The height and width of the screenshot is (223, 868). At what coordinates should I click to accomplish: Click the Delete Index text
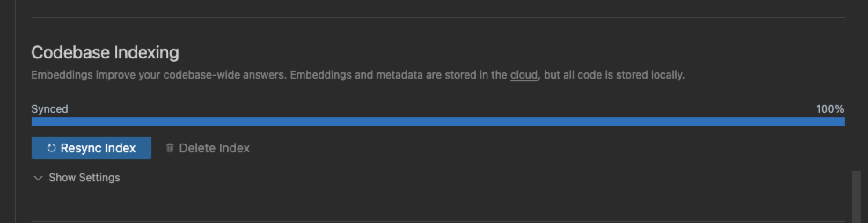214,148
